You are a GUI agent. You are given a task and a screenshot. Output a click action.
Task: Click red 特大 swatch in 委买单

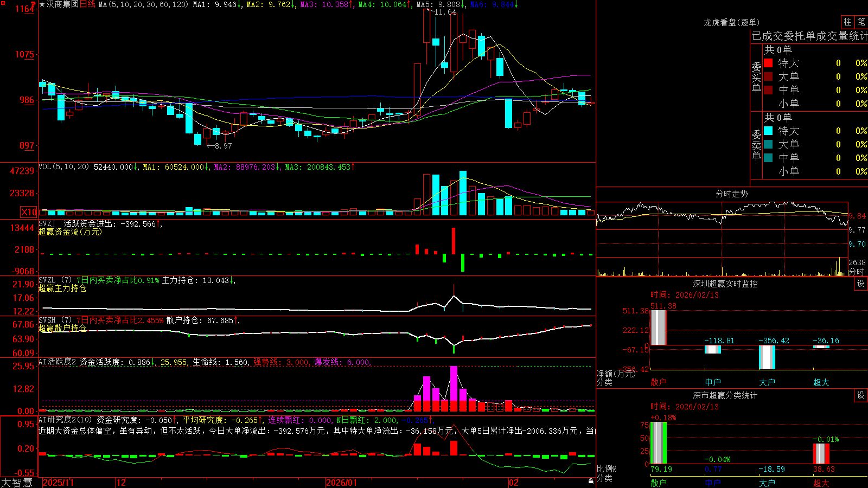point(768,63)
